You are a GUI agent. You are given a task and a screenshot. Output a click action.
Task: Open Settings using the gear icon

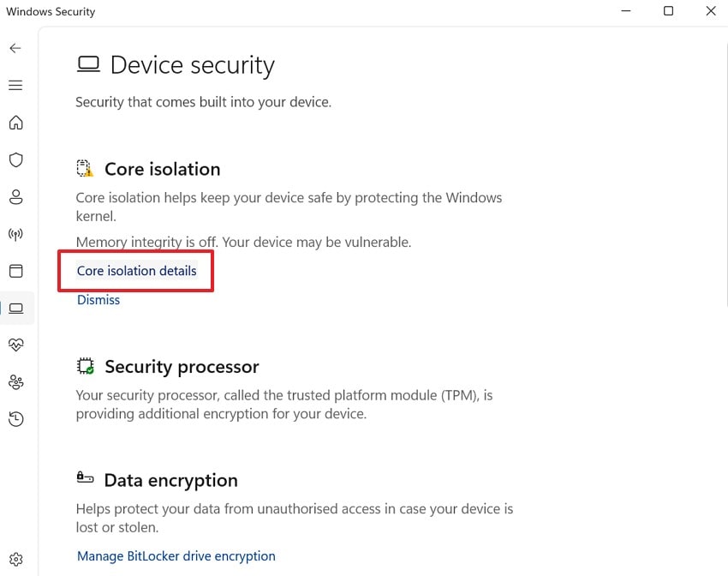(x=15, y=558)
